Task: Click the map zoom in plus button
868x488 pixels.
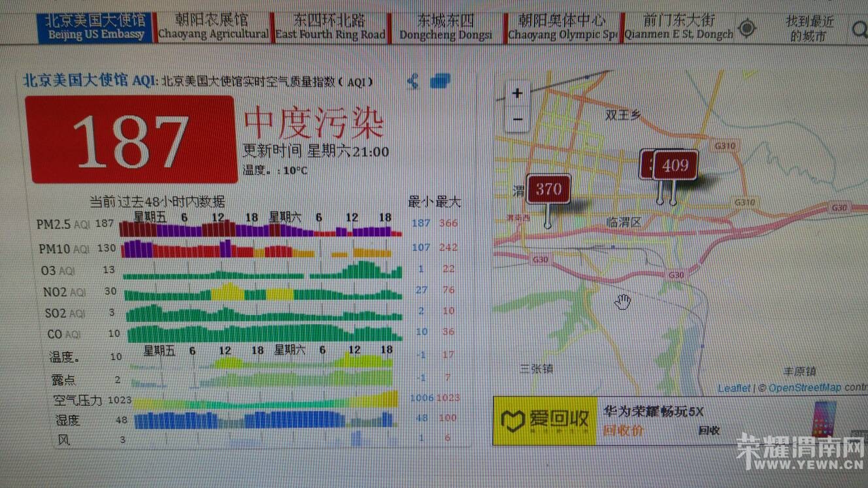Action: tap(517, 93)
